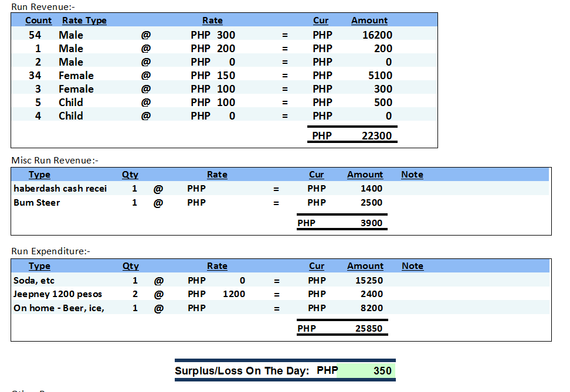
Task: Click the rate value 1200 in the Jeepney row
Action: tap(234, 294)
